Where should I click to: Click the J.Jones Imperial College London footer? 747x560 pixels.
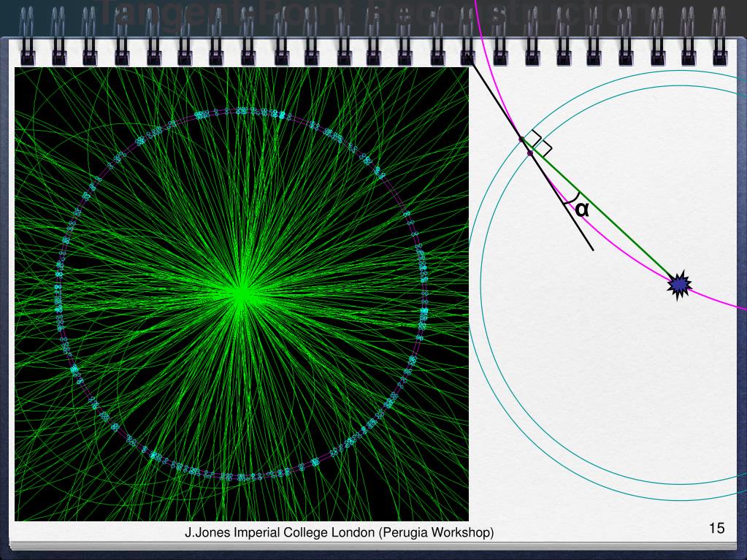340,532
